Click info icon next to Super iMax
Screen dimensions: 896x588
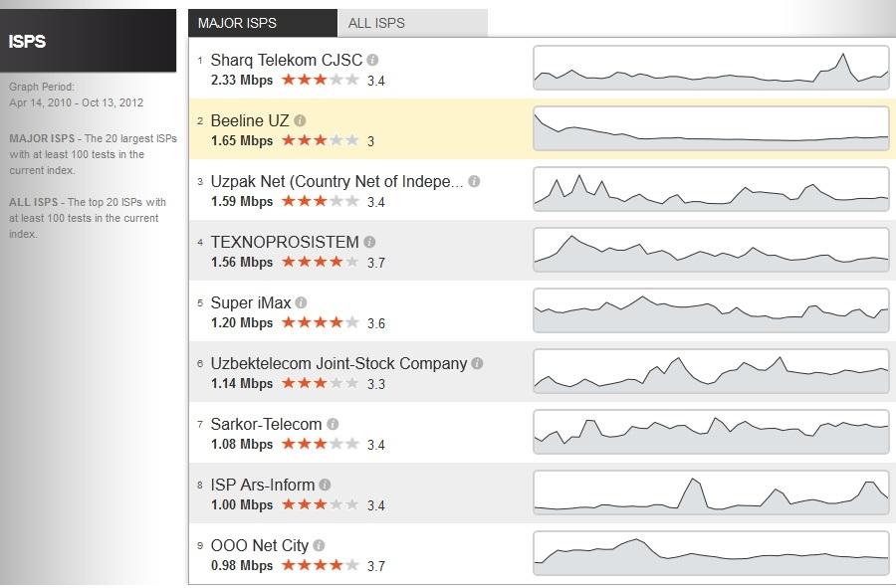pyautogui.click(x=301, y=302)
